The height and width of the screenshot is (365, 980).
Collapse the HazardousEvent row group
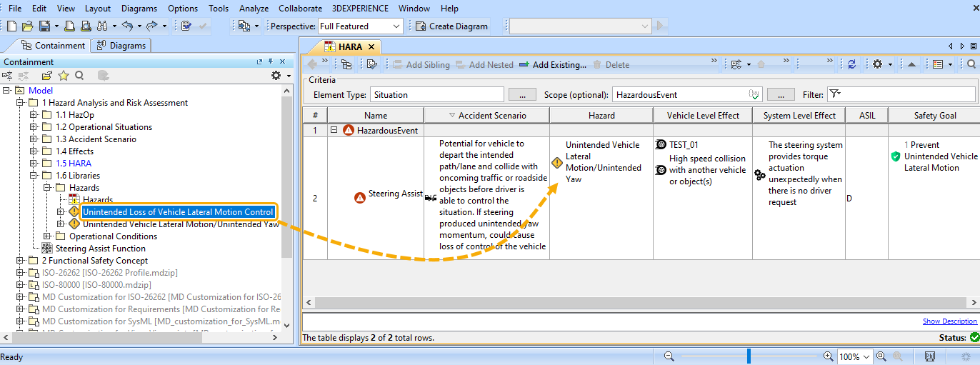(334, 130)
